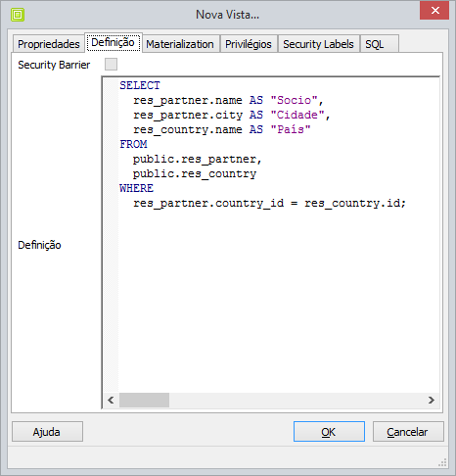The width and height of the screenshot is (456, 476).
Task: Open the Materialization tab
Action: (x=180, y=44)
